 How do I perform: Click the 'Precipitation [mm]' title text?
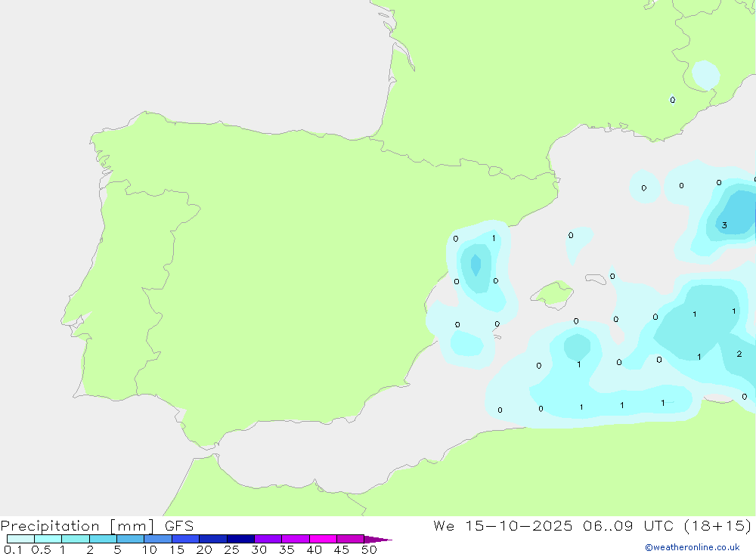(x=78, y=526)
